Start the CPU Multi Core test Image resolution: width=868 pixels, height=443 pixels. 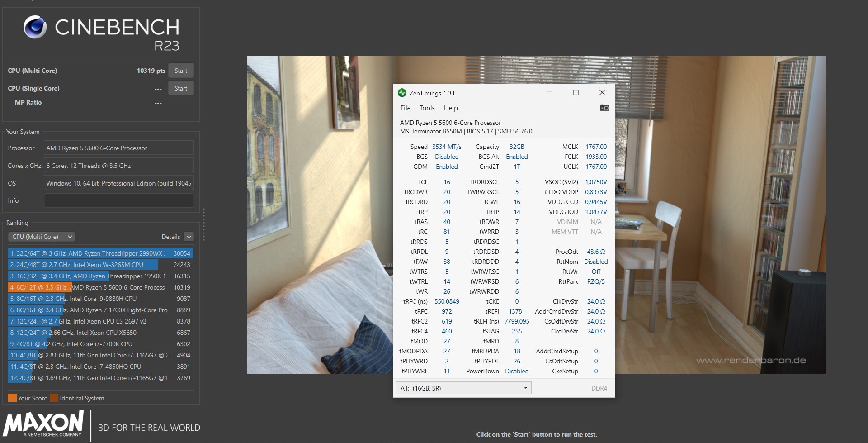181,71
